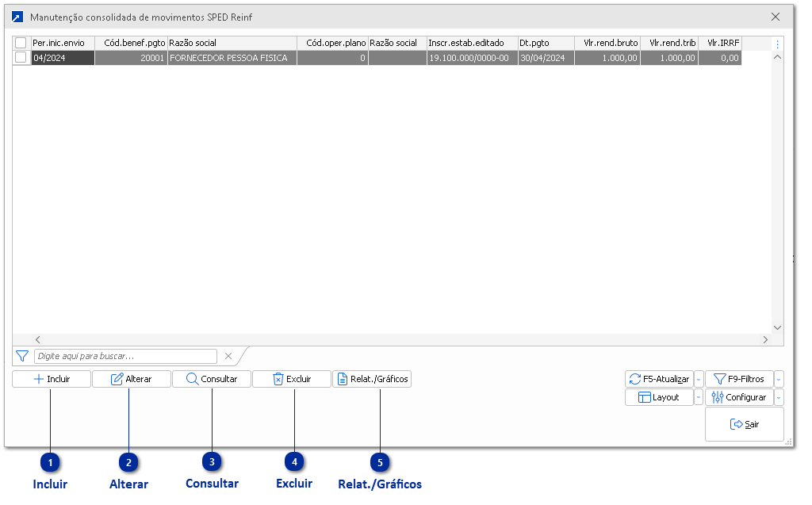
Task: Close the Manutenção consolidada window
Action: coord(776,17)
